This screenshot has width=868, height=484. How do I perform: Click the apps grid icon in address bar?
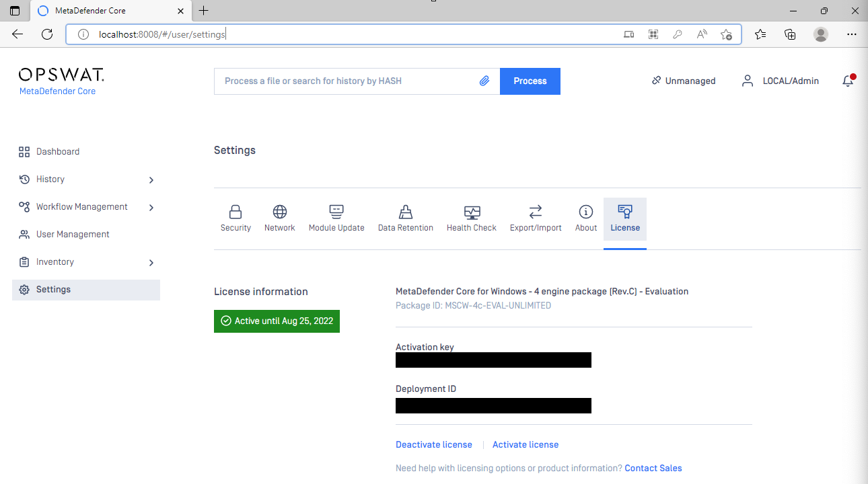pyautogui.click(x=653, y=34)
